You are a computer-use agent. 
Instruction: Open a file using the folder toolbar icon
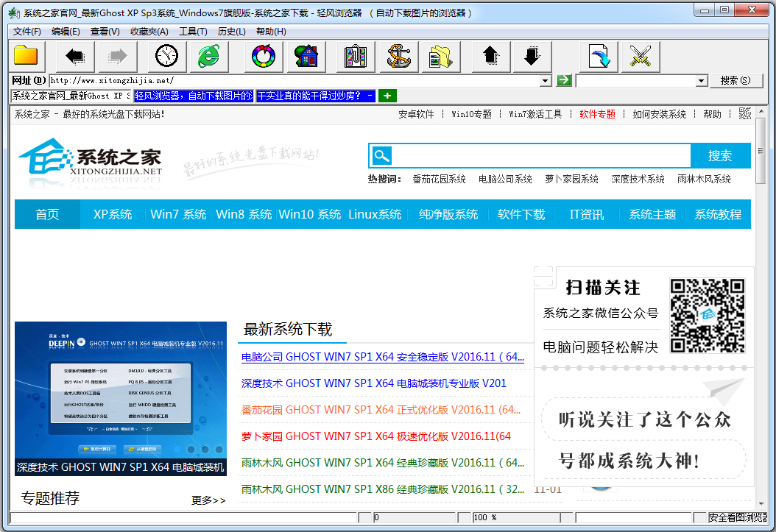tap(24, 56)
